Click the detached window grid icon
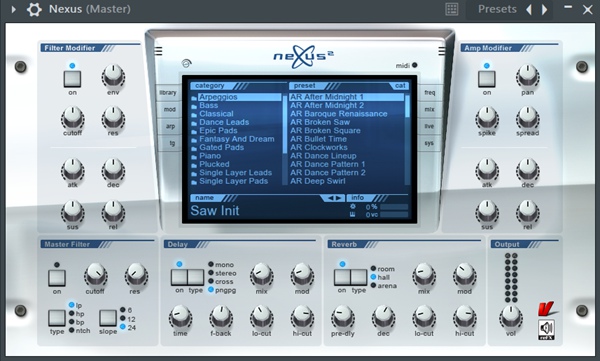 coord(452,9)
